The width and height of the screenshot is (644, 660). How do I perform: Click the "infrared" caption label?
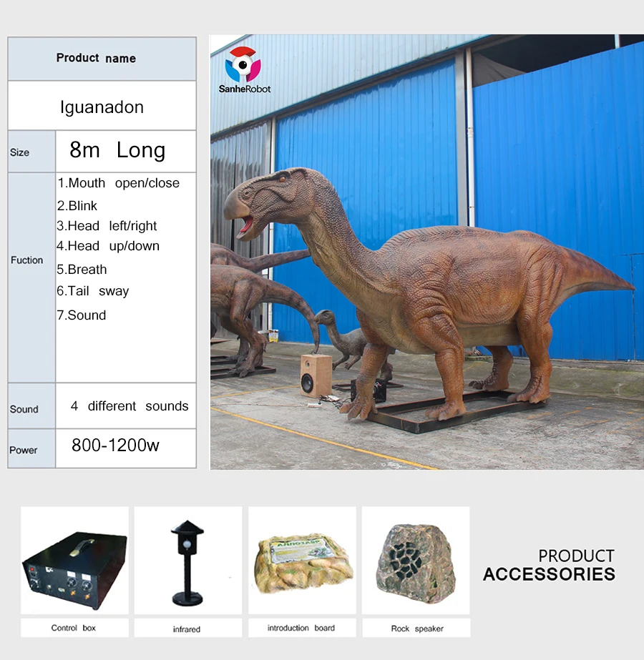tap(187, 629)
